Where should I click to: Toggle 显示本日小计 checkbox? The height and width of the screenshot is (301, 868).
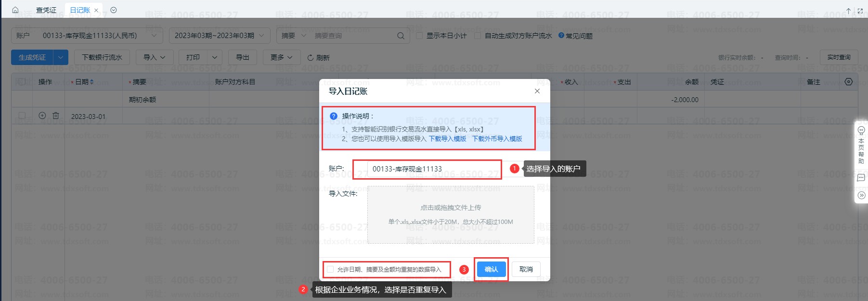[419, 36]
